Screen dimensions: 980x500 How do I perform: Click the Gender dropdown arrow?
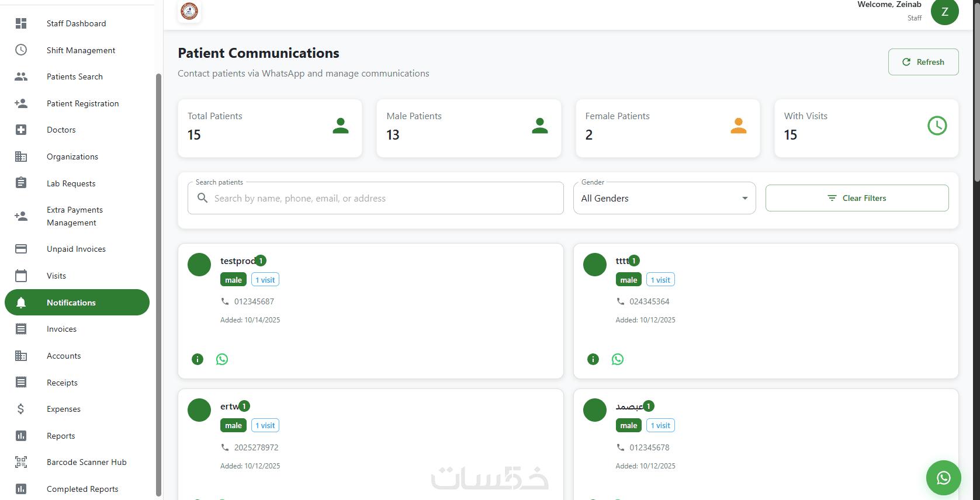click(744, 199)
